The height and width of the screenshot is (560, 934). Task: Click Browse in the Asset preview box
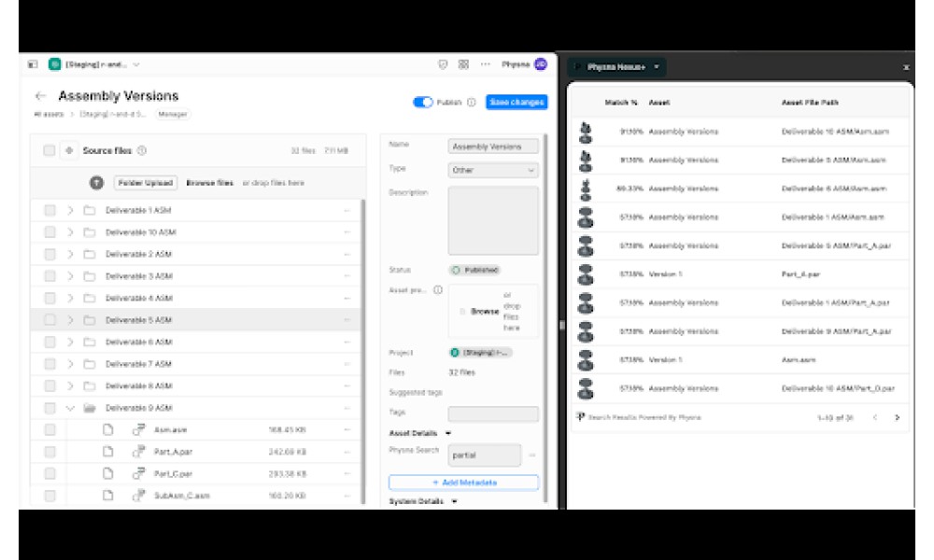point(485,311)
